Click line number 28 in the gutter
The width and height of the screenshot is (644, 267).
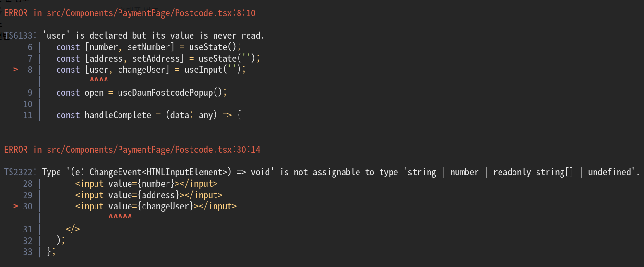tap(27, 184)
